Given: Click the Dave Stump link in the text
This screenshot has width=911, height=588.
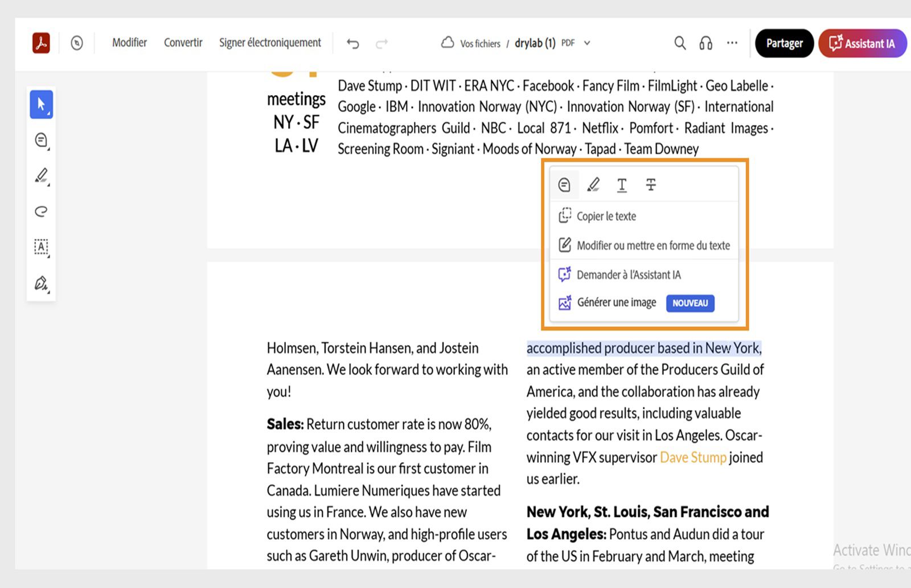Looking at the screenshot, I should pyautogui.click(x=693, y=457).
